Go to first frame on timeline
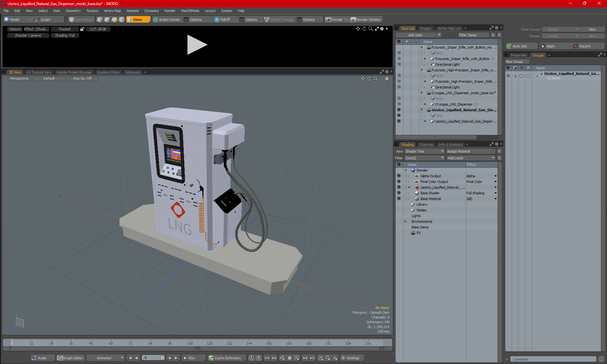The image size is (607, 364). 129,358
